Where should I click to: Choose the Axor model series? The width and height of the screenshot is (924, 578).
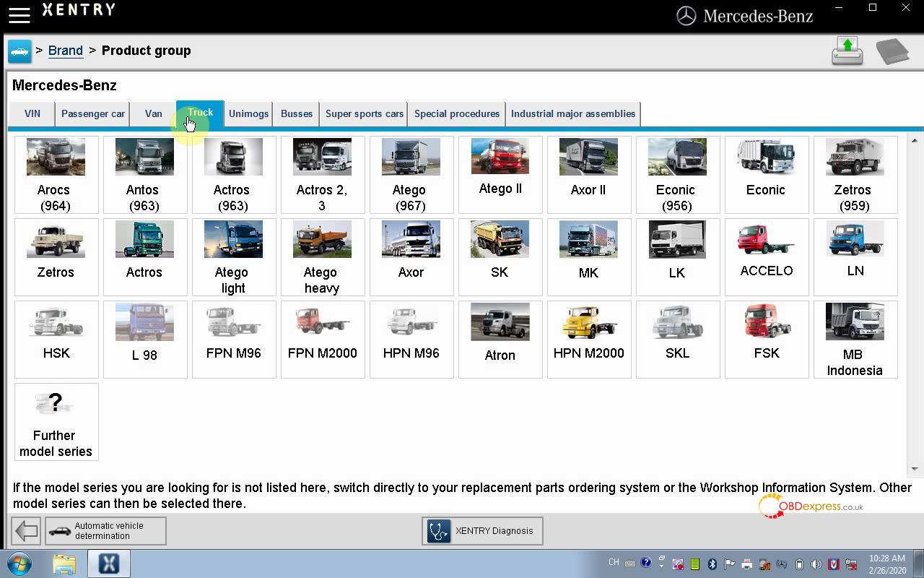411,257
